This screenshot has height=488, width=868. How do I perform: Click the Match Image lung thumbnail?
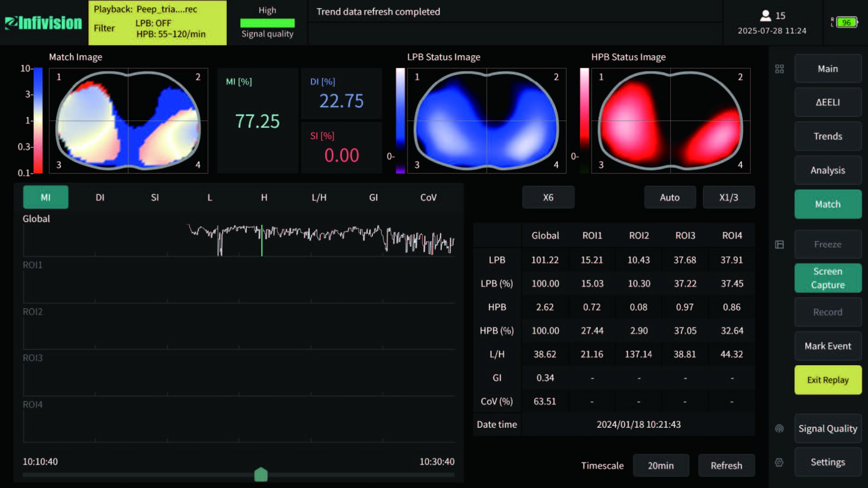tap(128, 121)
